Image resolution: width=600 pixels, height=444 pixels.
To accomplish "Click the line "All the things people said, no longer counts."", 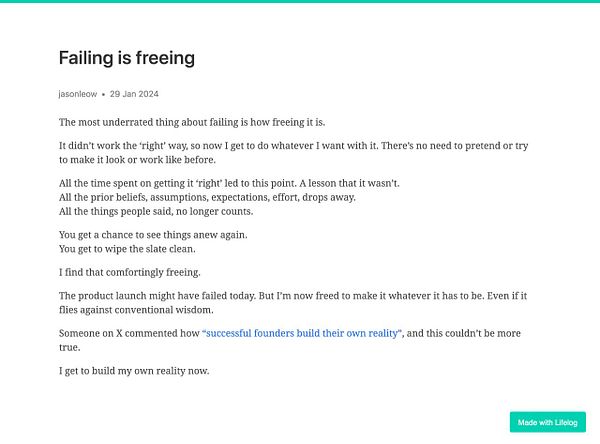I will pyautogui.click(x=156, y=211).
